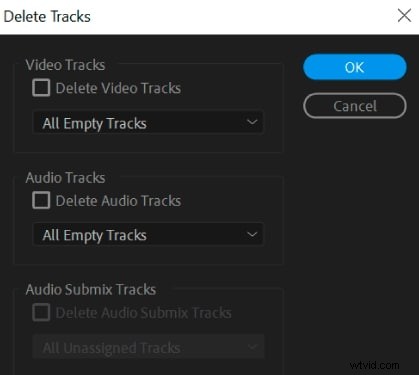
Task: Cancel the Delete Tracks dialog
Action: (x=355, y=106)
